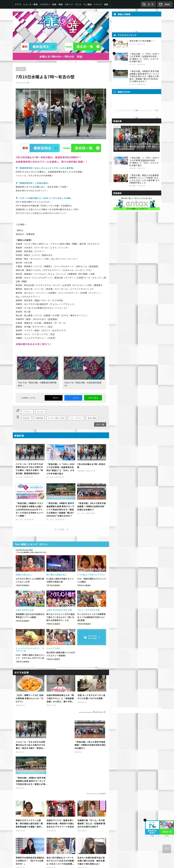Click the すべて見る link under 新着記事

click(61, 529)
